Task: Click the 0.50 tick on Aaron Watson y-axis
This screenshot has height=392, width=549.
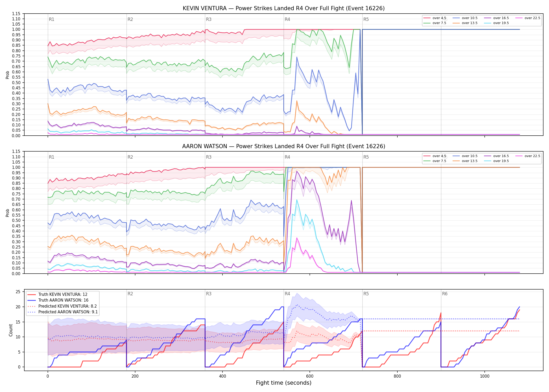Action: pyautogui.click(x=16, y=221)
